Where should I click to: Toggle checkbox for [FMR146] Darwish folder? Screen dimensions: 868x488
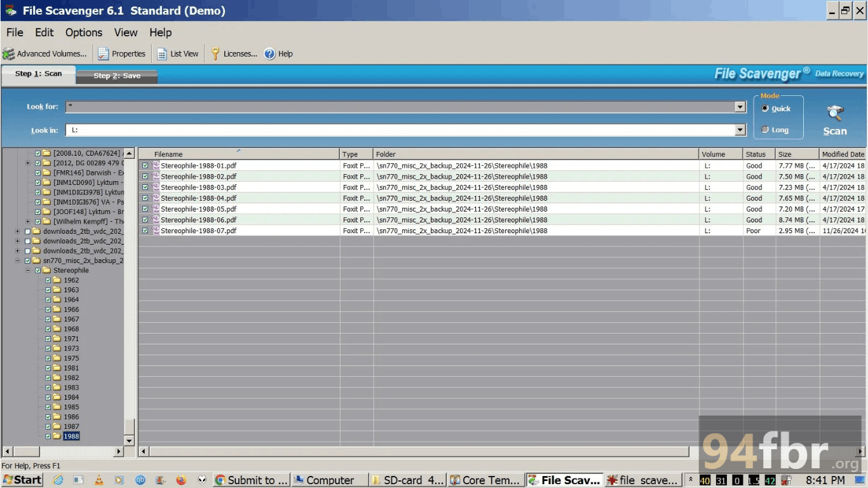[37, 173]
